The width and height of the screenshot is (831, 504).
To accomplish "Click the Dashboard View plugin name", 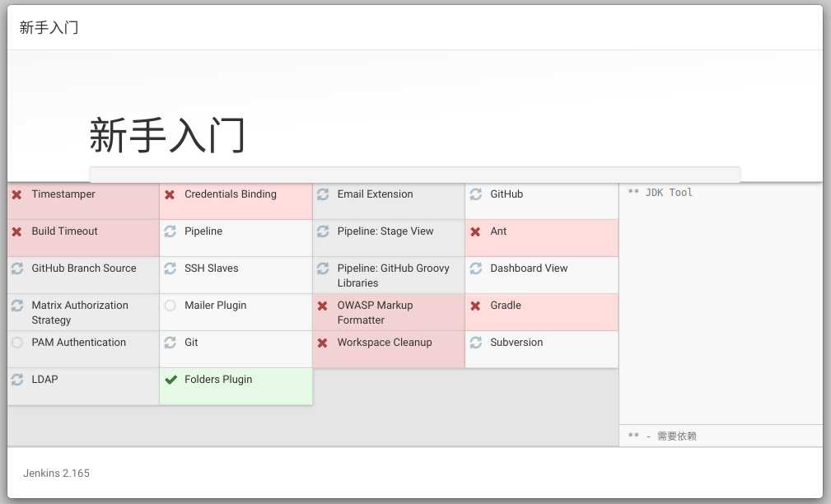I will click(x=529, y=268).
